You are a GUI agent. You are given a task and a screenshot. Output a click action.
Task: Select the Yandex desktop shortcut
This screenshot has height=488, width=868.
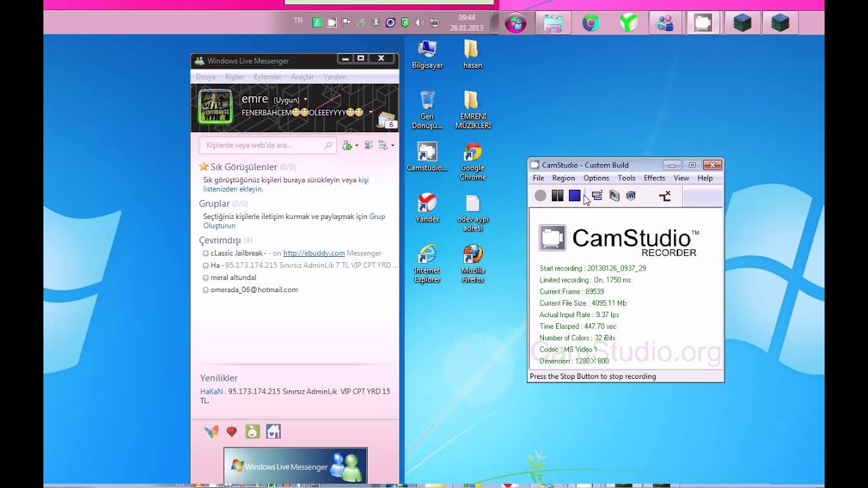click(x=427, y=208)
